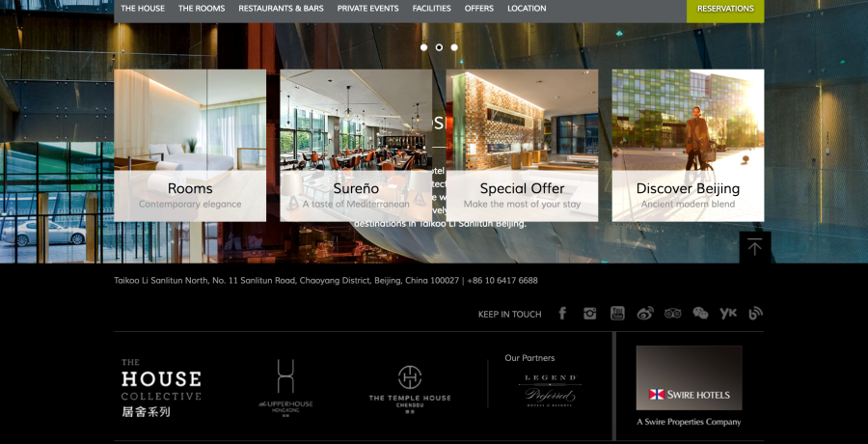Open the WeChat social icon
868x444 pixels.
(700, 313)
